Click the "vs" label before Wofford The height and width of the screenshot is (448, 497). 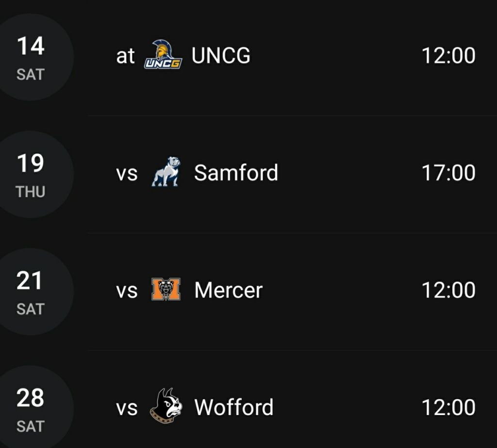[x=127, y=408]
